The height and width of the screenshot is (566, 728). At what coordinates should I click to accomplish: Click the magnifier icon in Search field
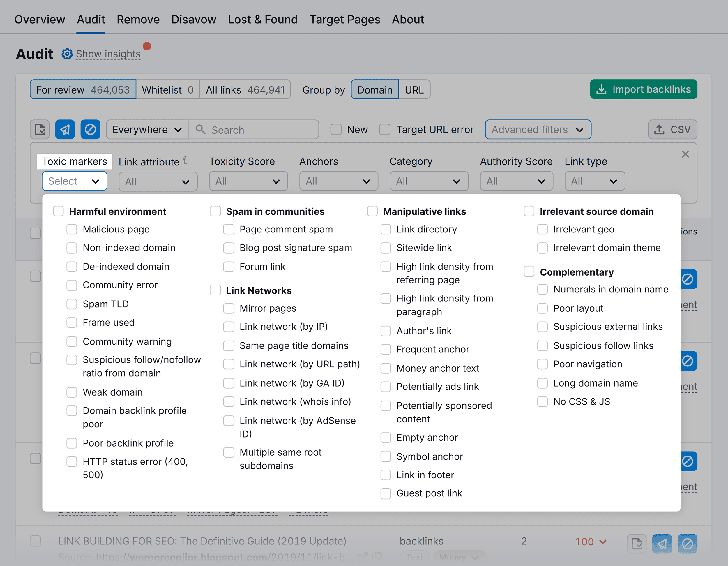[200, 129]
